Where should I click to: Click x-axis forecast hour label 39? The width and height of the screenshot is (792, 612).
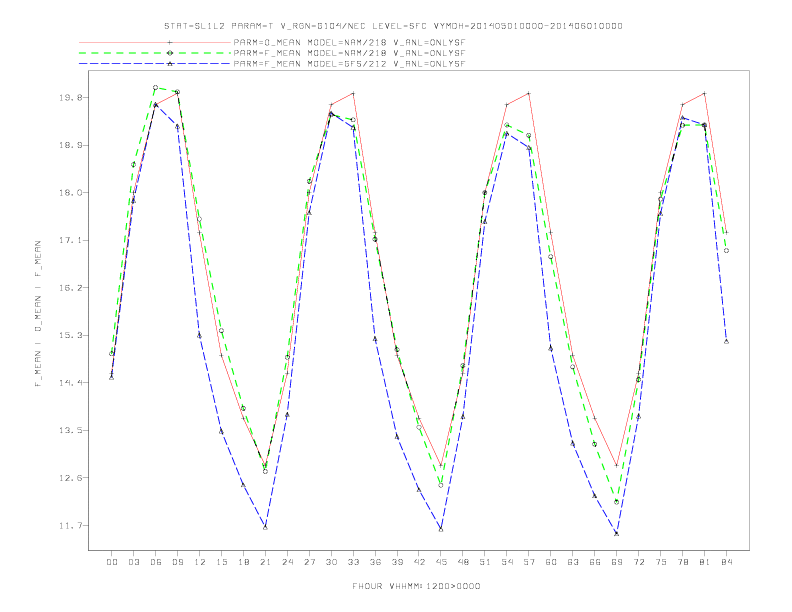(x=397, y=562)
